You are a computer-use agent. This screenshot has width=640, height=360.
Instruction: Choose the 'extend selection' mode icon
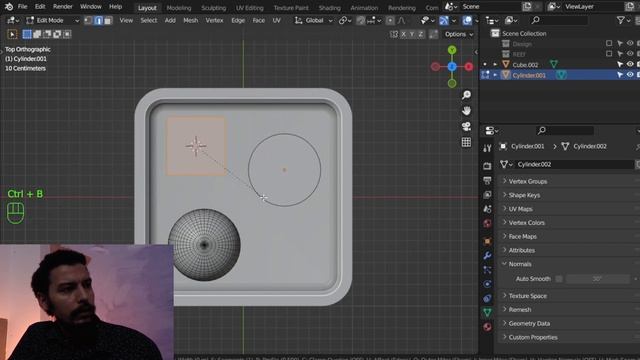[37, 34]
